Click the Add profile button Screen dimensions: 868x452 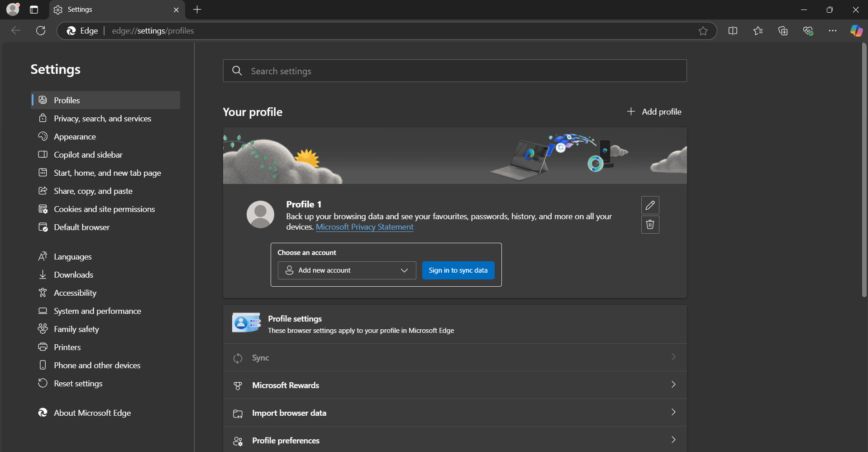(654, 112)
